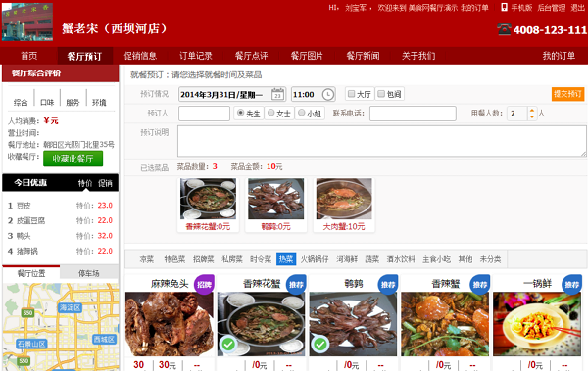Check the 大厅 seating checkbox
Image resolution: width=588 pixels, height=371 pixels.
click(352, 94)
